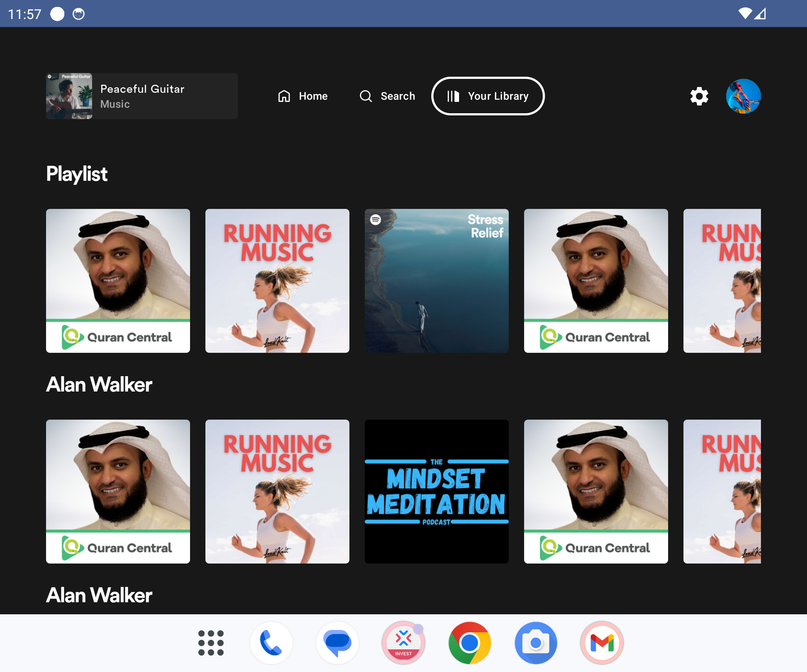Launch the Phone app in dock
This screenshot has width=807, height=672.
[271, 643]
